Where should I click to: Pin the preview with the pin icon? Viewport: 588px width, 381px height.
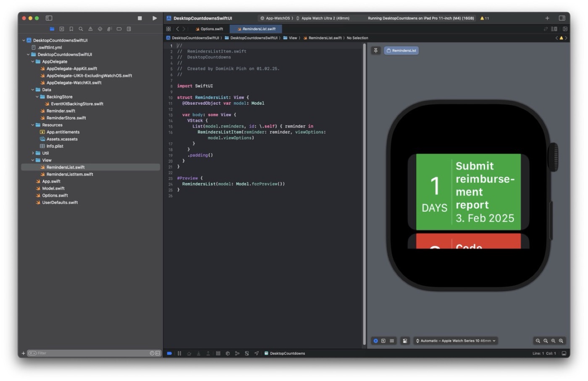pyautogui.click(x=376, y=50)
